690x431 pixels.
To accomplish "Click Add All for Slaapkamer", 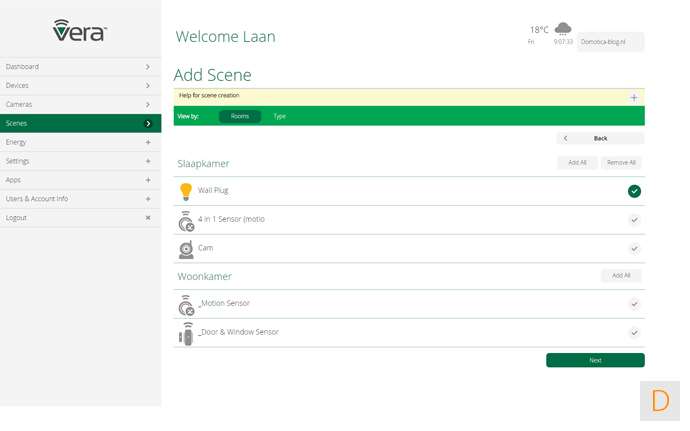I will click(577, 162).
